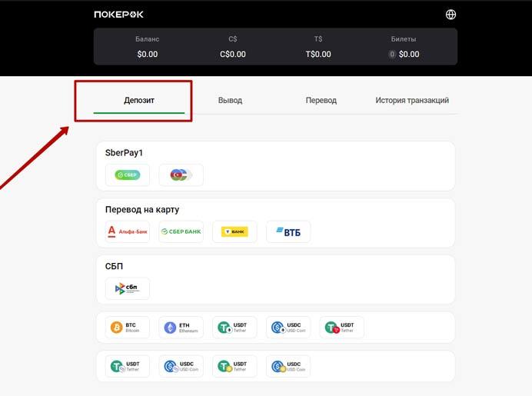Image resolution: width=532 pixels, height=396 pixels.
Task: Switch to the Вывод tab
Action: tap(230, 101)
